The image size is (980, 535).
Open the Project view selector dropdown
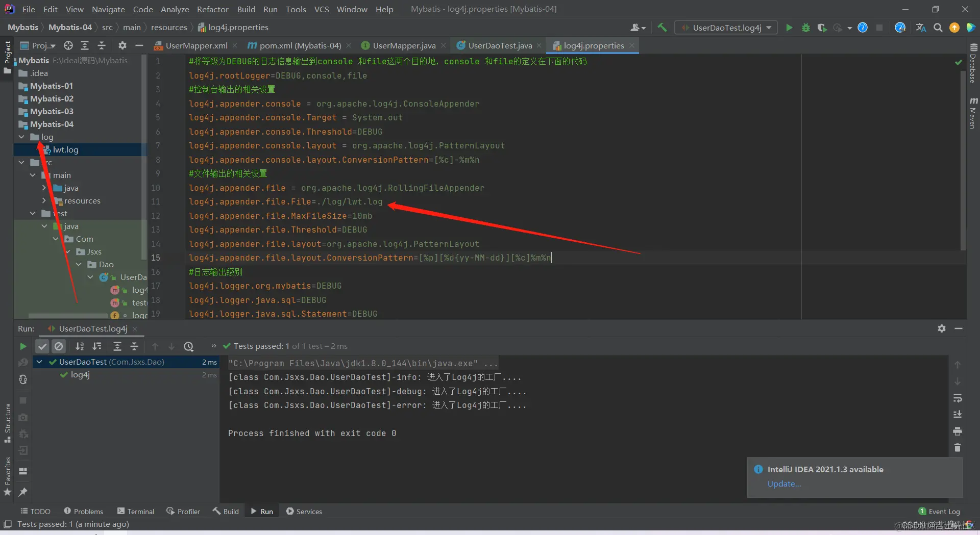38,45
